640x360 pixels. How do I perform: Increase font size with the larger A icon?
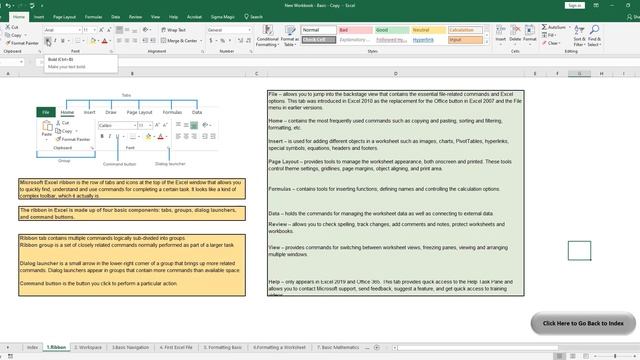click(102, 30)
